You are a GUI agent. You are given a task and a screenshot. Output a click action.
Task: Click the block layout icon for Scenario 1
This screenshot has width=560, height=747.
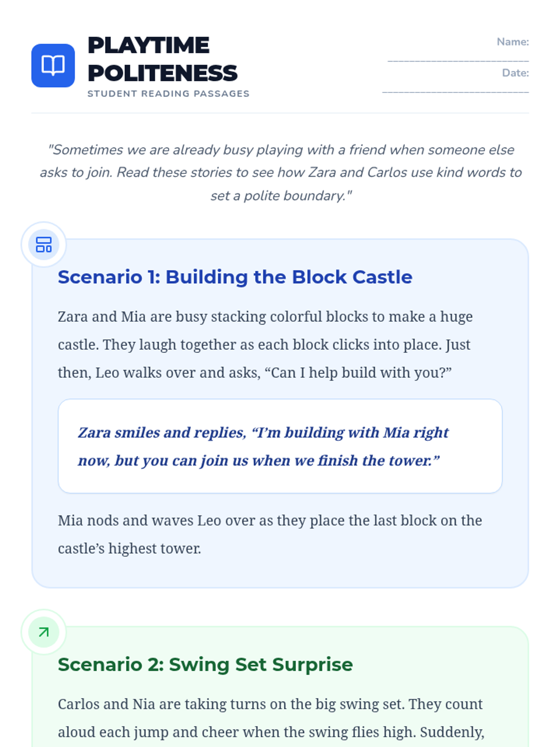[44, 245]
